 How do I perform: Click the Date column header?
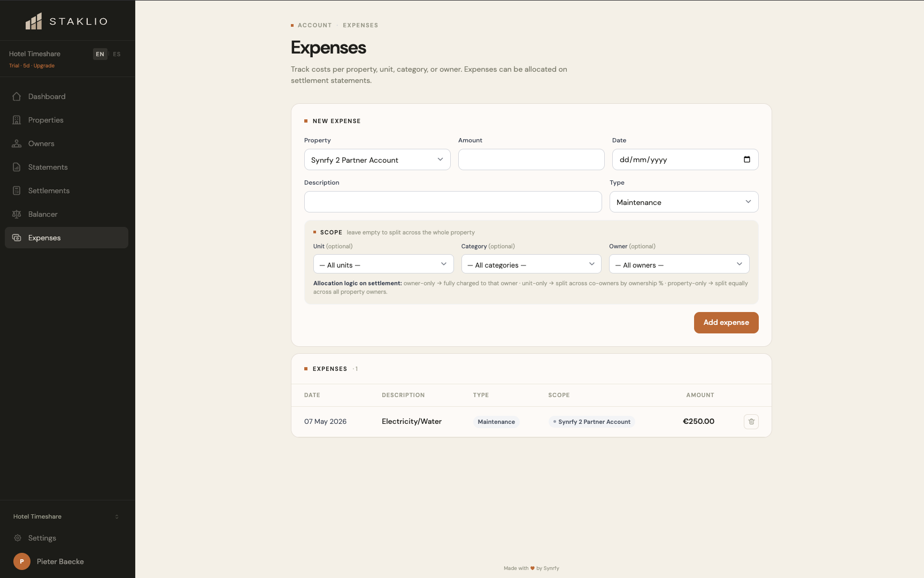tap(312, 395)
